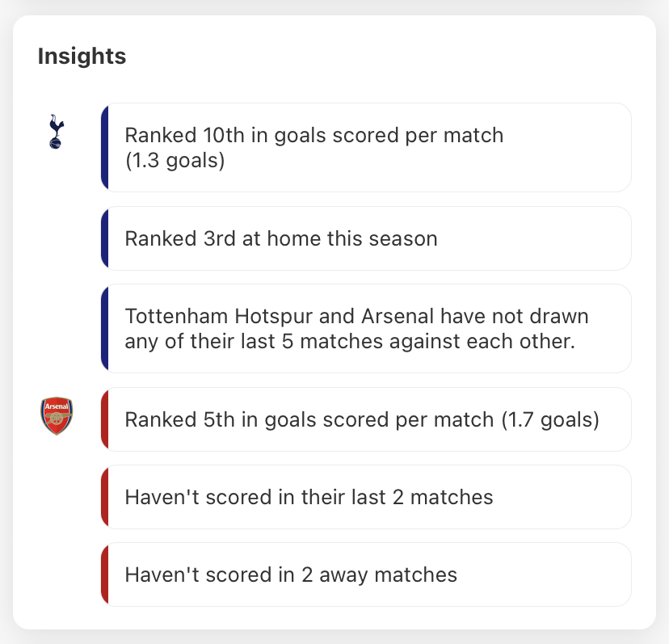Select the not drawn last 5 matches insight
669x644 pixels.
[x=366, y=329]
